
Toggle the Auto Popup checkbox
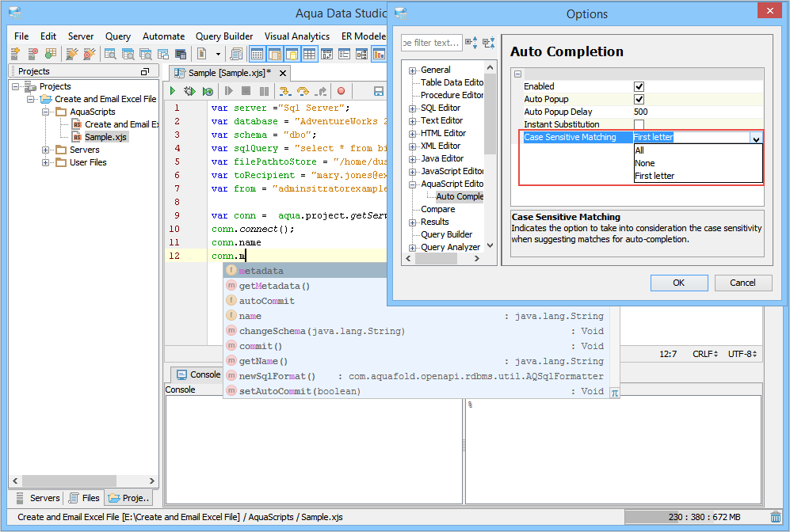tap(639, 99)
